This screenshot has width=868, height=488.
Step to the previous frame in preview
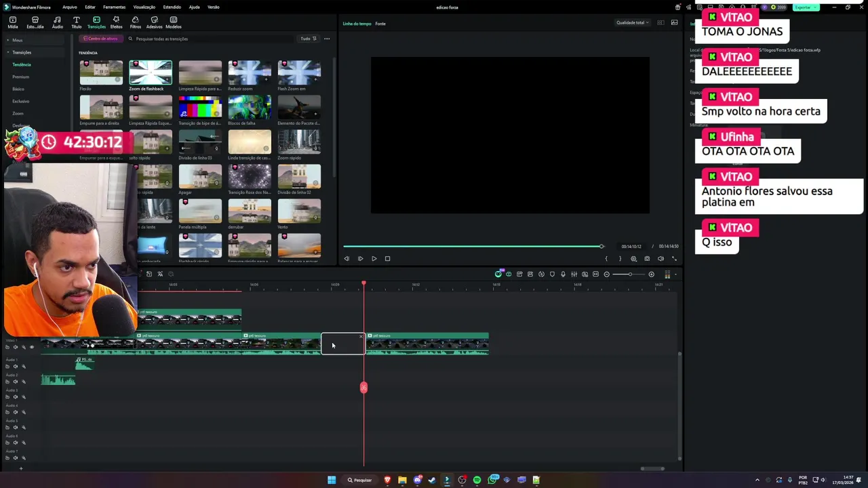(347, 258)
